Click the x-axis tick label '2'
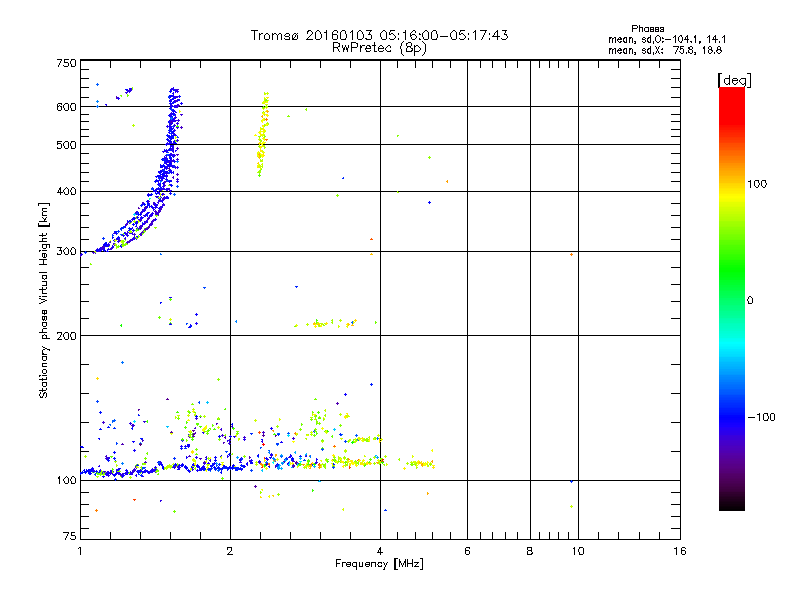Image resolution: width=800 pixels, height=600 pixels. (230, 551)
